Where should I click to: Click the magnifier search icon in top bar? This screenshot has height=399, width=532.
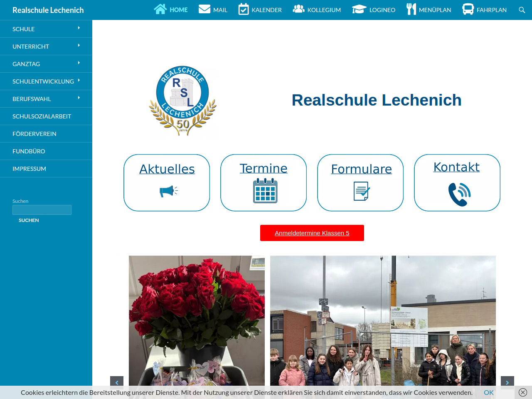(522, 10)
